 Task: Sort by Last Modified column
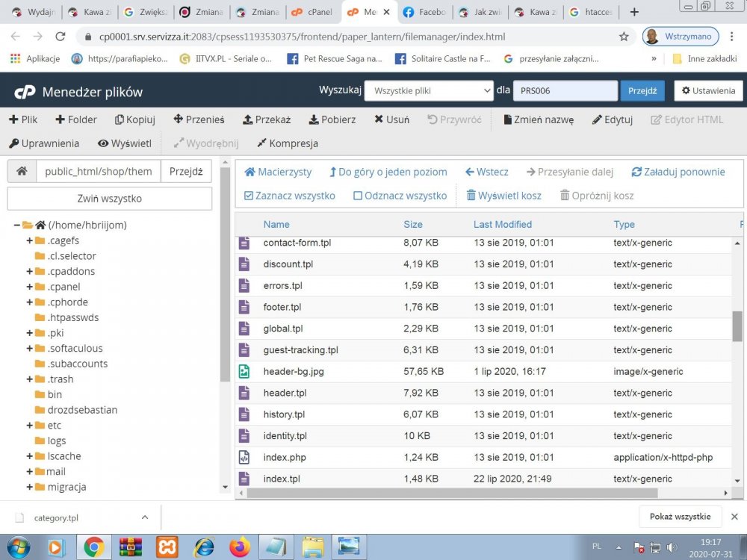tap(503, 224)
